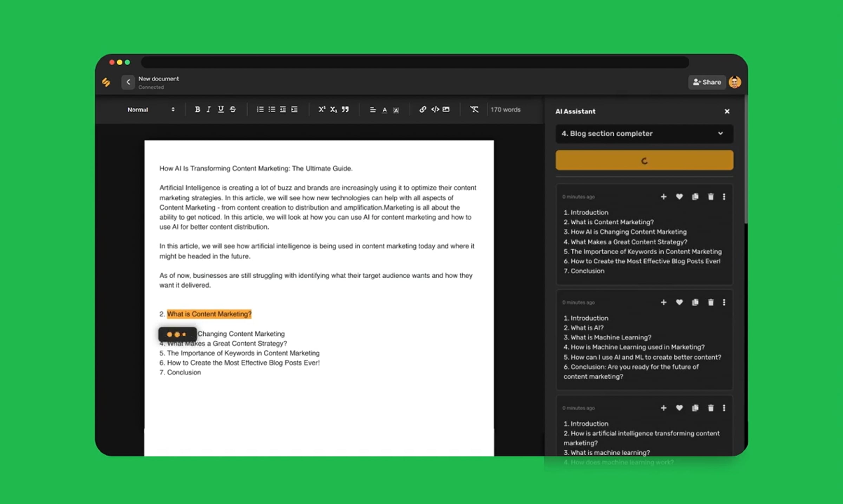Toggle italic formatting
This screenshot has height=504, width=843.
tap(209, 110)
